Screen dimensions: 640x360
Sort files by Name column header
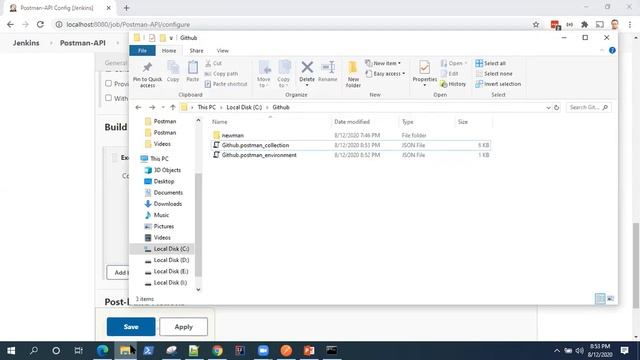(270, 122)
